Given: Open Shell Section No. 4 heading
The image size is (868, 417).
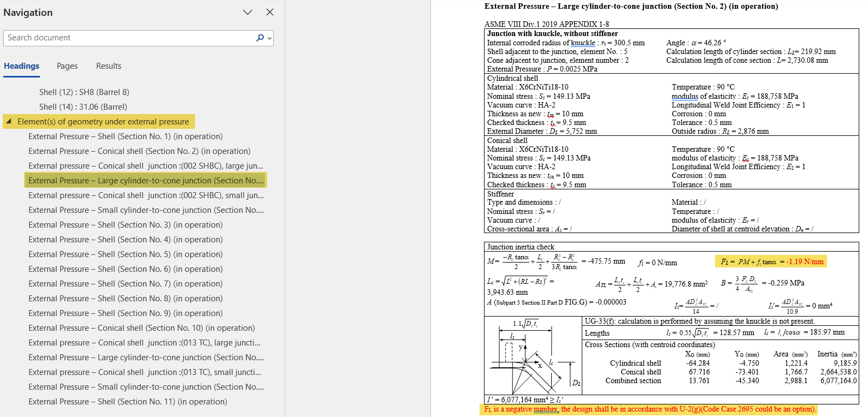Looking at the screenshot, I should tap(126, 240).
